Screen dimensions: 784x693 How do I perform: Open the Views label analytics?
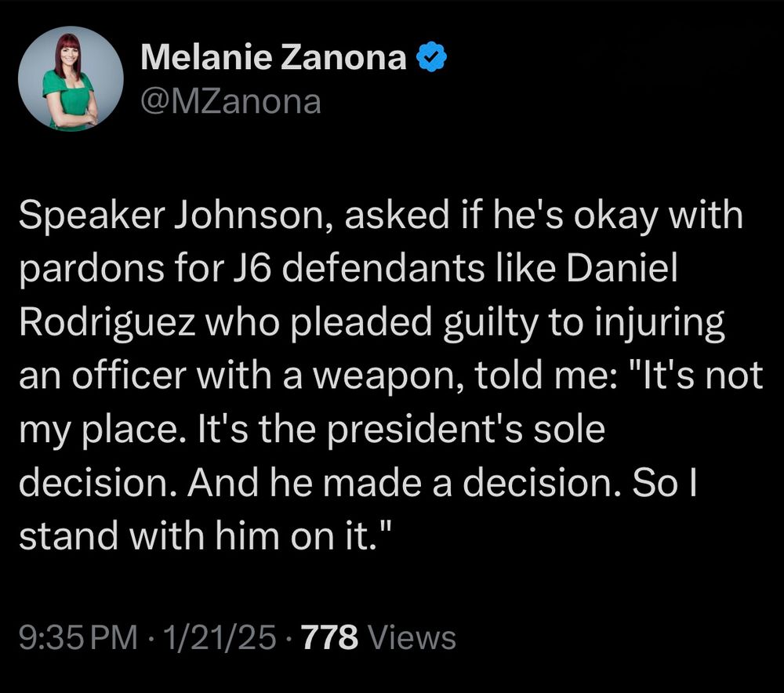pyautogui.click(x=412, y=637)
